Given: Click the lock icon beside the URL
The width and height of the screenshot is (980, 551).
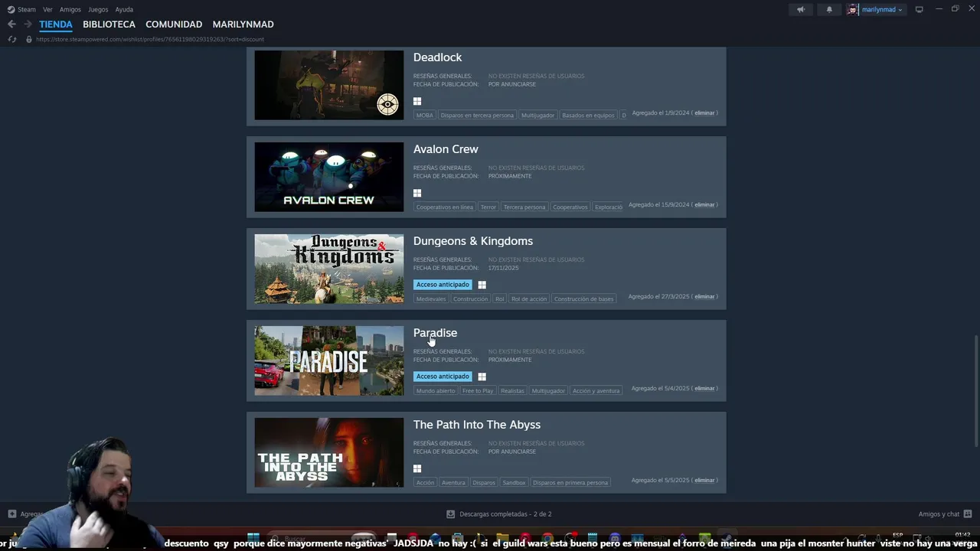Looking at the screenshot, I should coord(29,39).
